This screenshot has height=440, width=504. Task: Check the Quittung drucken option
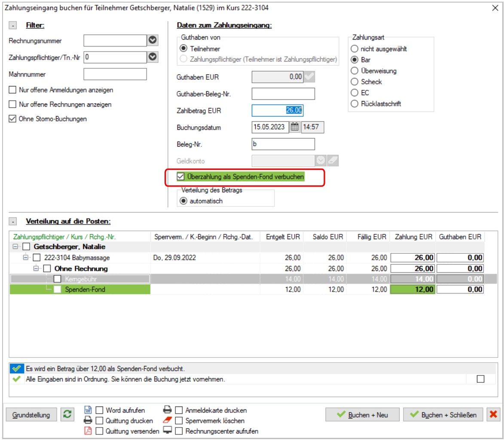pos(100,421)
